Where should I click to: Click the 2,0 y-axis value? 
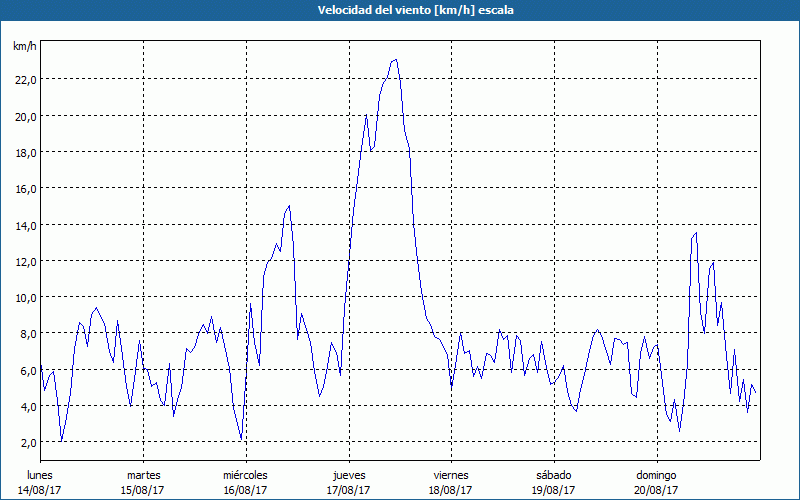coord(27,443)
